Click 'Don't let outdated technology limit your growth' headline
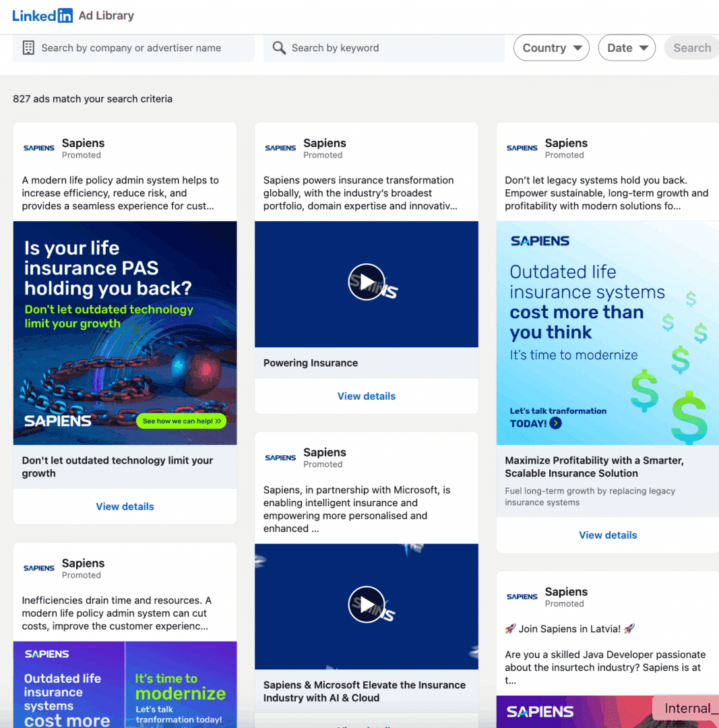 point(117,466)
